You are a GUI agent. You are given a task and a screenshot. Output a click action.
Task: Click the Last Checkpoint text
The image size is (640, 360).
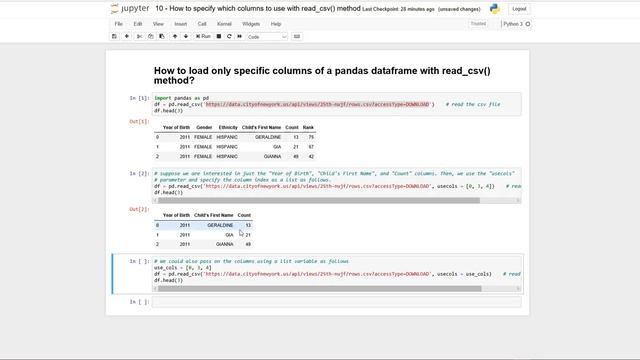pyautogui.click(x=398, y=9)
